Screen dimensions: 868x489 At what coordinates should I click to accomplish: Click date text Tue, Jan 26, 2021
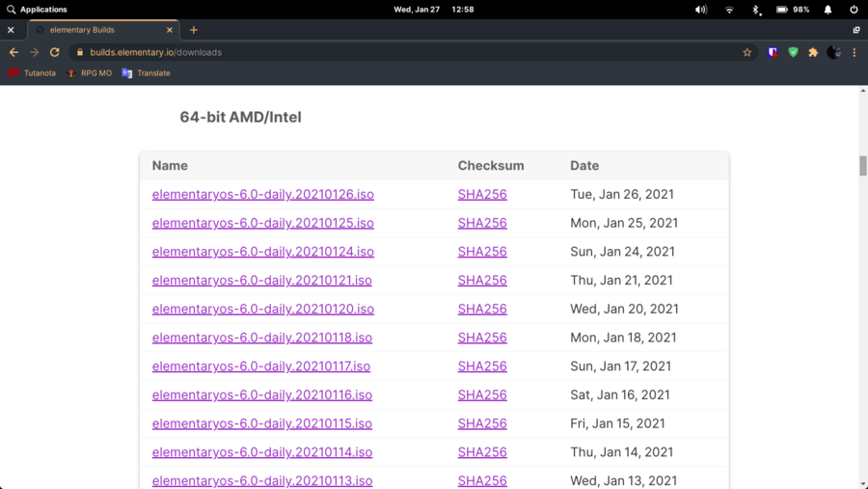pyautogui.click(x=622, y=195)
